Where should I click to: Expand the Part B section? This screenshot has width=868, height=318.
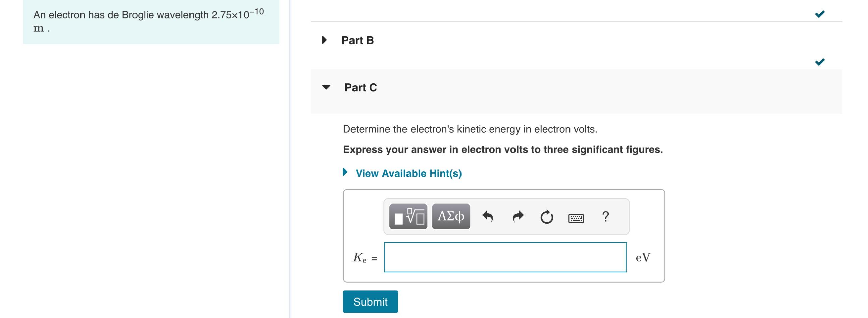(324, 40)
